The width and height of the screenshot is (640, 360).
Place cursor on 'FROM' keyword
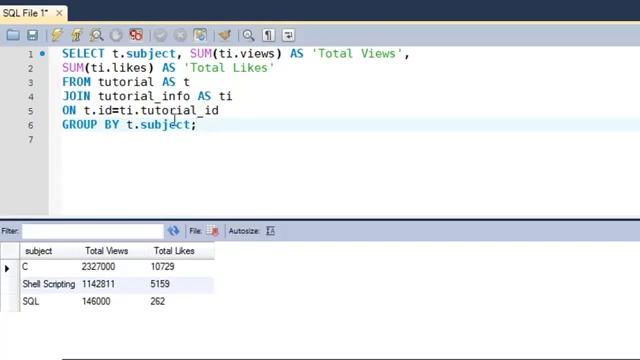(76, 82)
